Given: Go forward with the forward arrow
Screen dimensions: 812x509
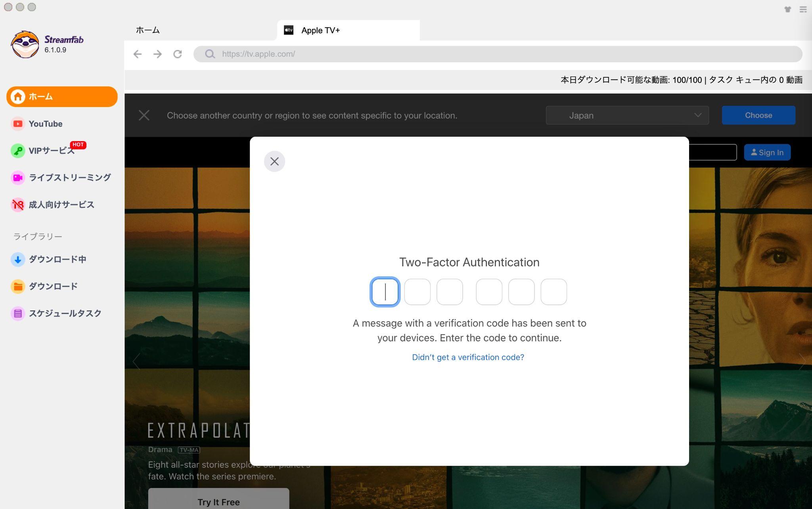Looking at the screenshot, I should click(x=157, y=54).
